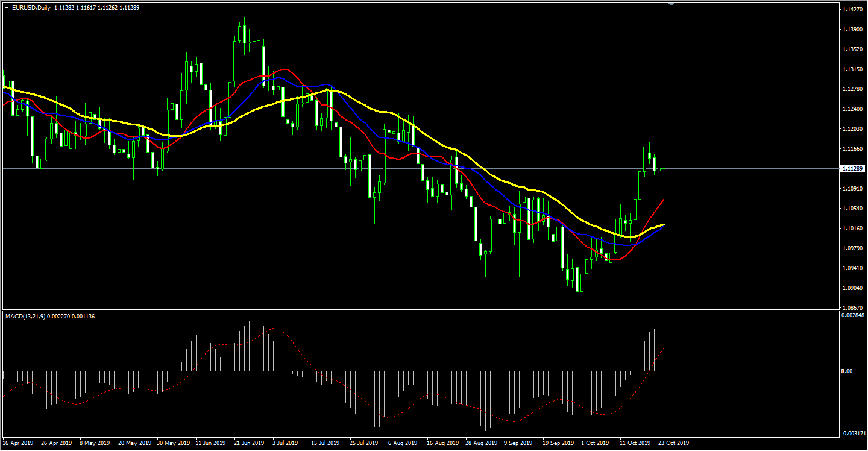Click the 0.00 level on MACD scale
Image resolution: width=868 pixels, height=451 pixels.
coord(847,371)
